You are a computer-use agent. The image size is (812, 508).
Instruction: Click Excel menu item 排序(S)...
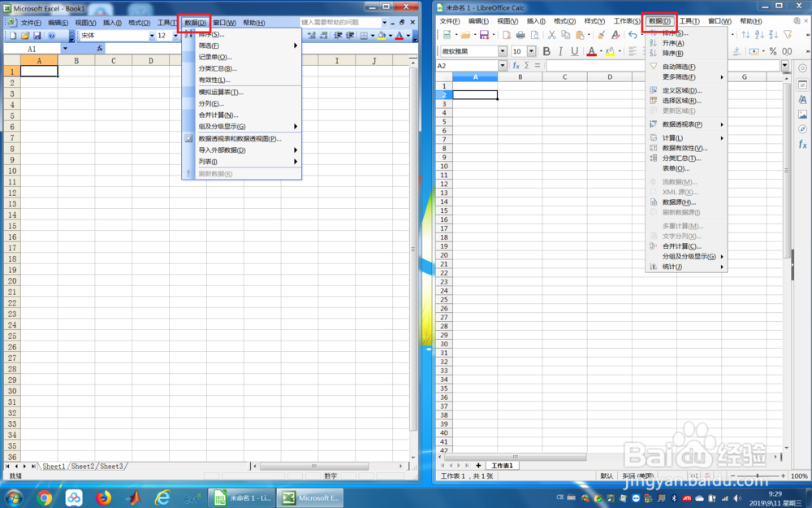[x=242, y=34]
